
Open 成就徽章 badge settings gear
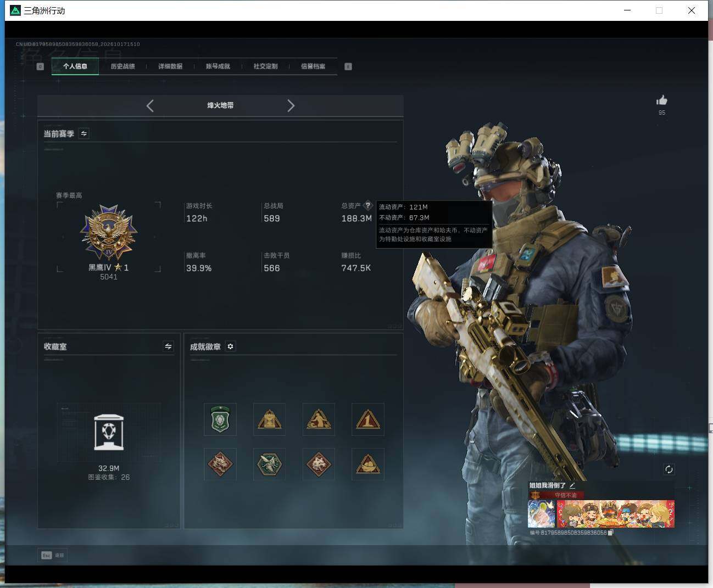click(231, 346)
